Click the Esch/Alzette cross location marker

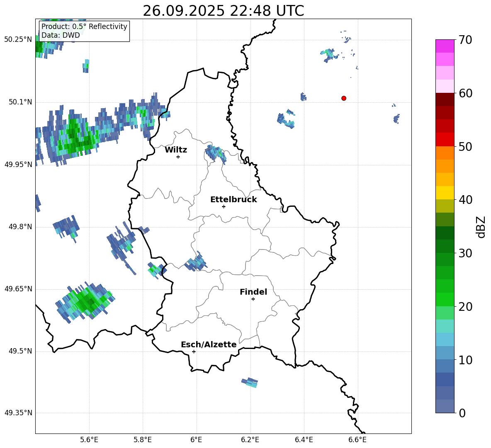click(x=194, y=351)
